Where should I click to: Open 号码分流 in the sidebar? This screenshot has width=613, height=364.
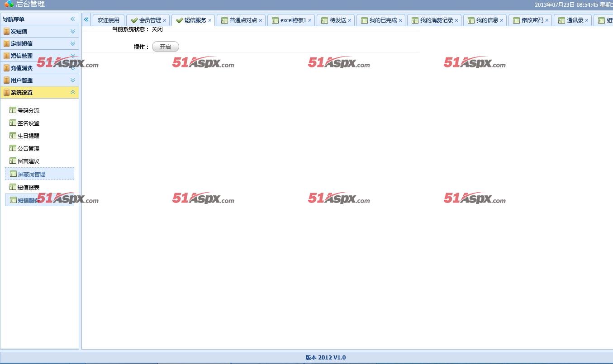pos(29,110)
